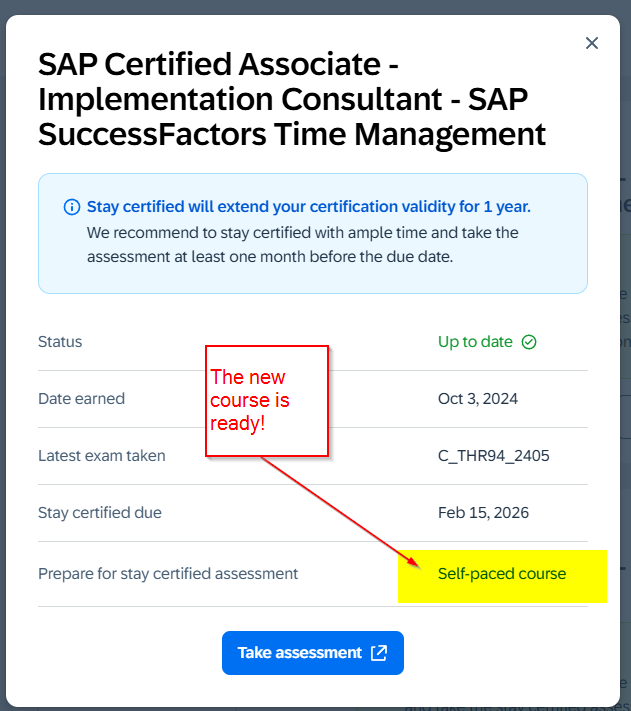
Task: Click the Feb 15, 2026 due date
Action: pyautogui.click(x=483, y=513)
